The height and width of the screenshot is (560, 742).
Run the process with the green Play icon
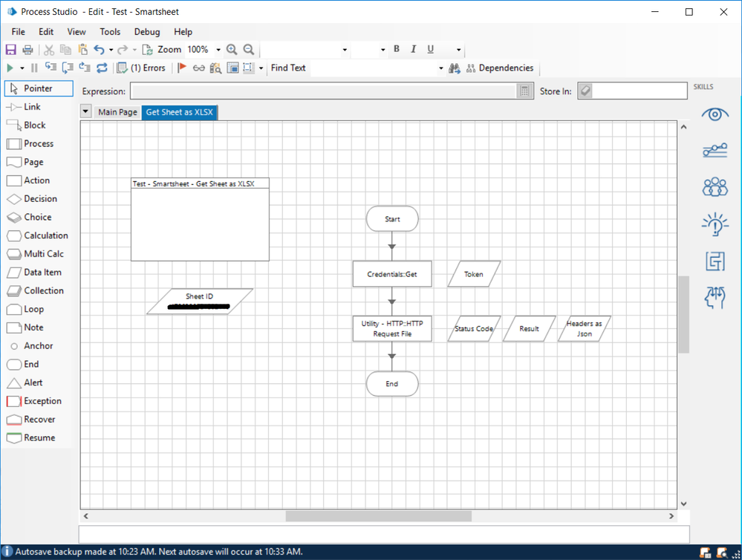(x=10, y=68)
